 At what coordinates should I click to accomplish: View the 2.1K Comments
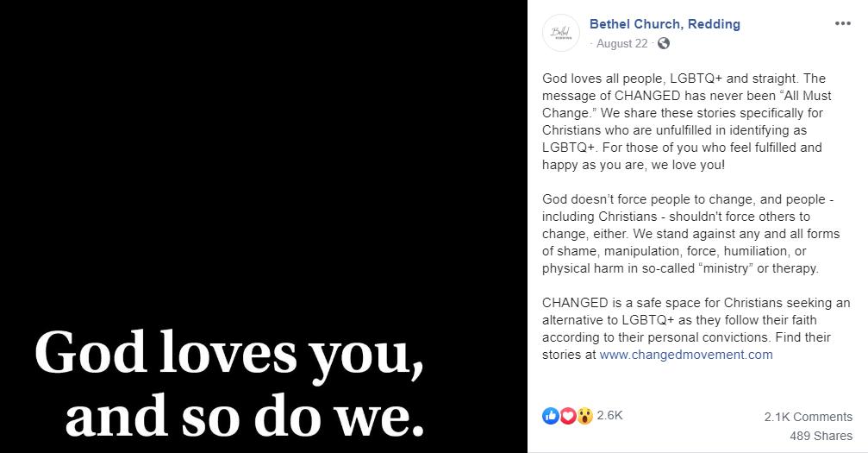[808, 417]
